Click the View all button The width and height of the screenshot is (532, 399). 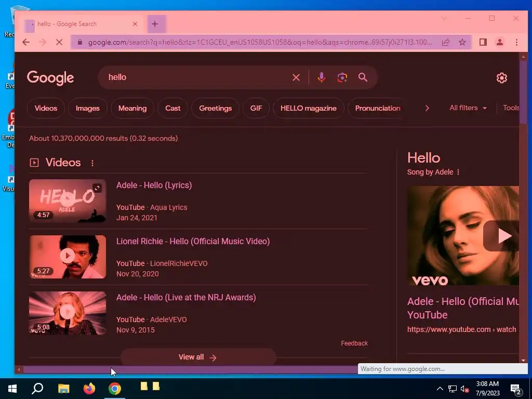click(x=198, y=357)
